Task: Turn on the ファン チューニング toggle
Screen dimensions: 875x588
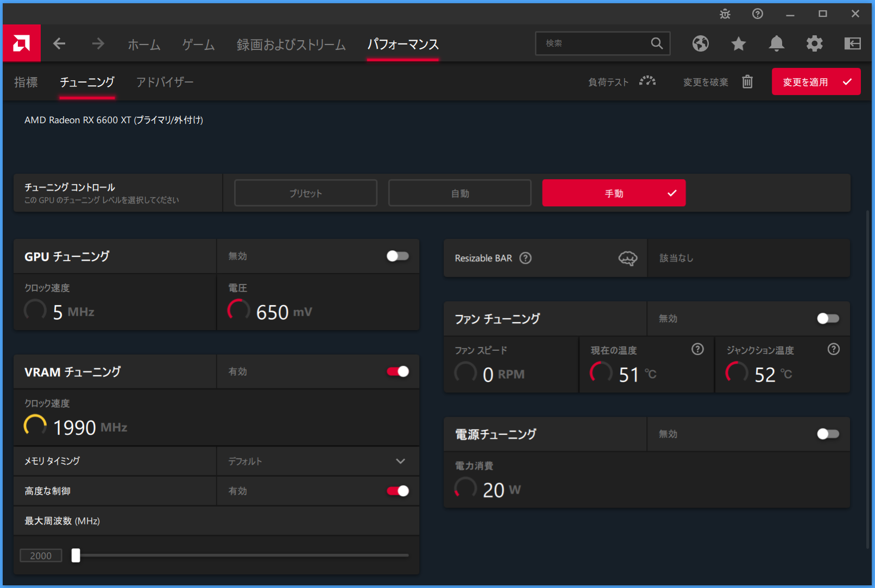Action: [x=828, y=318]
